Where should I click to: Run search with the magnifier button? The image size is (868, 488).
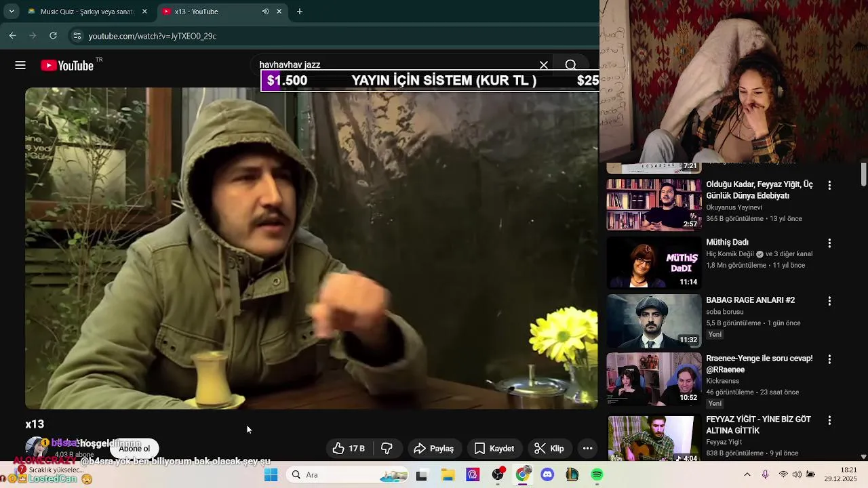tap(571, 65)
